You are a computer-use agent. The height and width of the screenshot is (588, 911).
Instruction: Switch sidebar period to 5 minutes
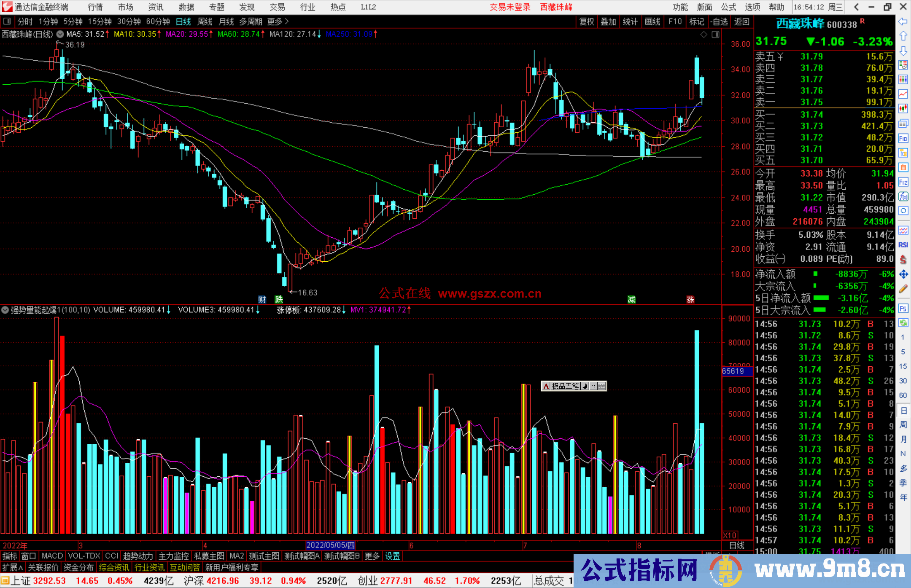[x=903, y=352]
